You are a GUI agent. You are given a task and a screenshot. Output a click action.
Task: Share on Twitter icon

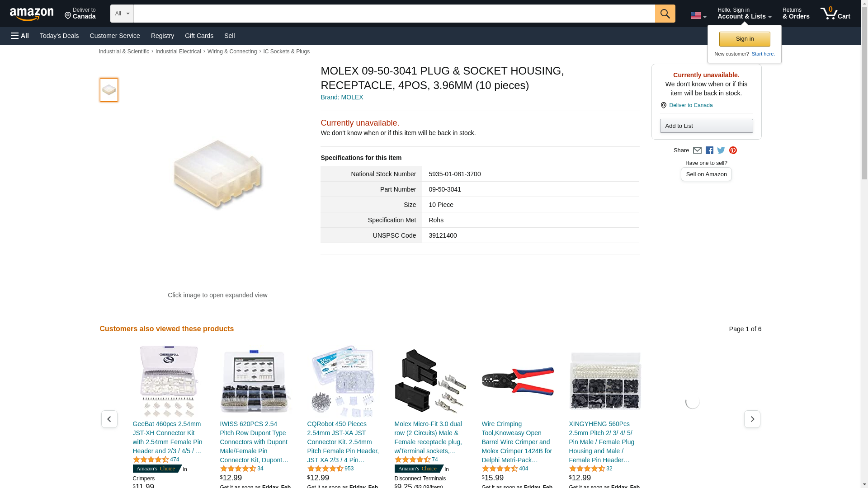click(721, 150)
